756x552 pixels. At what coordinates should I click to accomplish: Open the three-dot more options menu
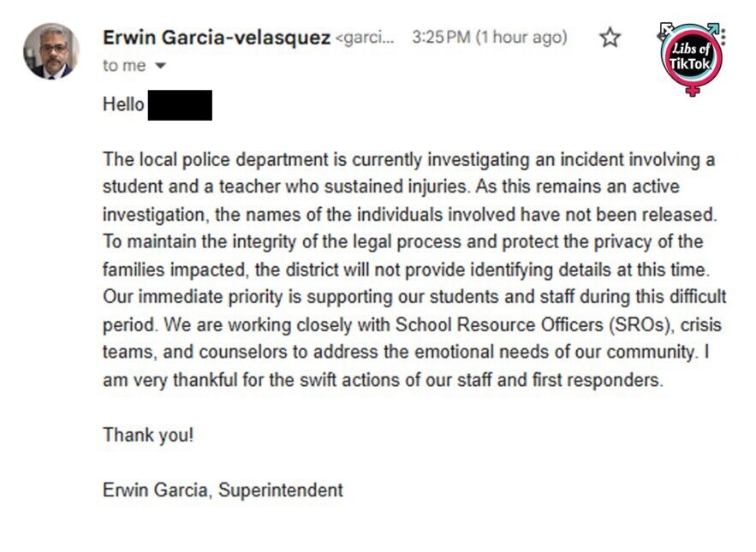[723, 37]
